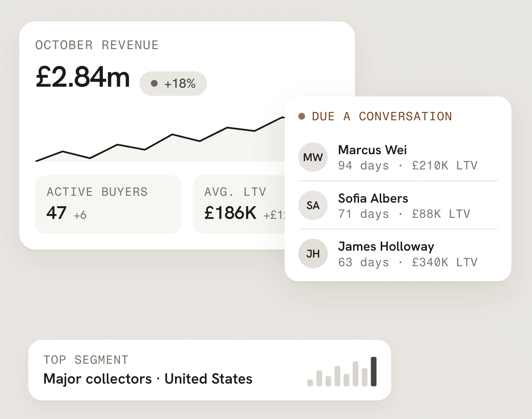
Task: Click the SA avatar for Sofia Albers
Action: pos(313,206)
